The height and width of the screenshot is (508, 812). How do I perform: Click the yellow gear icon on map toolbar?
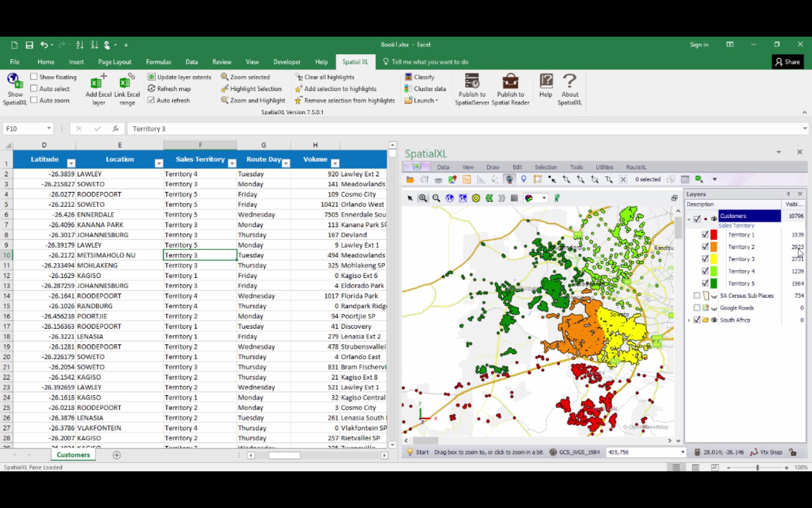click(476, 198)
